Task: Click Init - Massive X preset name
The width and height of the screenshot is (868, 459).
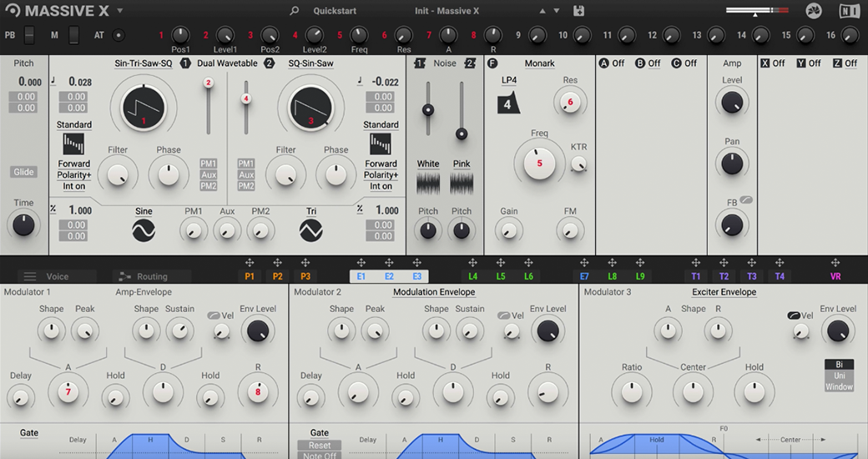Action: [x=447, y=11]
